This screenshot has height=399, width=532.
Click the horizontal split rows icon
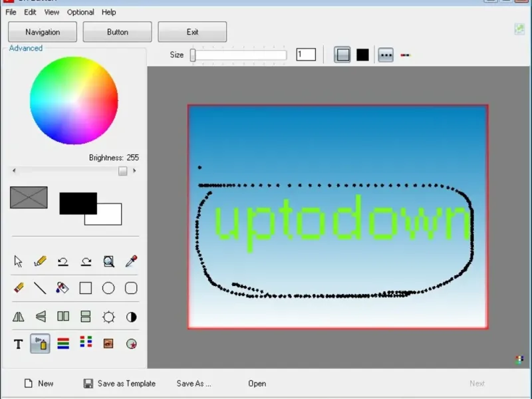point(86,317)
